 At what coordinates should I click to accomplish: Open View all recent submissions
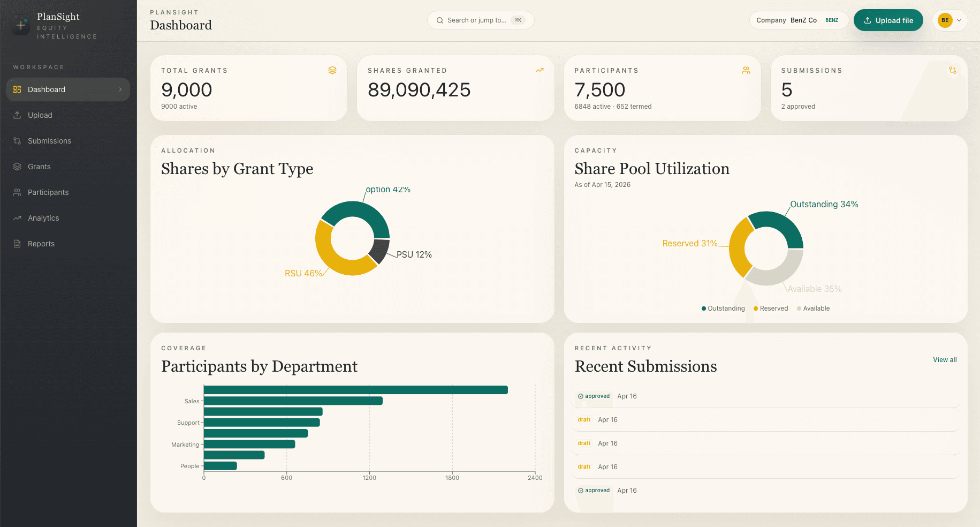coord(944,359)
